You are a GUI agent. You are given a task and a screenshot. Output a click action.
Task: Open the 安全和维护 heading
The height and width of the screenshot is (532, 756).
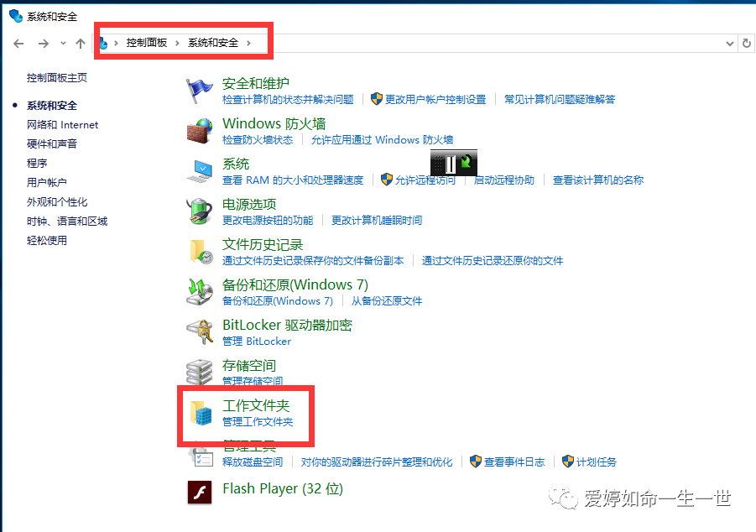pyautogui.click(x=256, y=83)
